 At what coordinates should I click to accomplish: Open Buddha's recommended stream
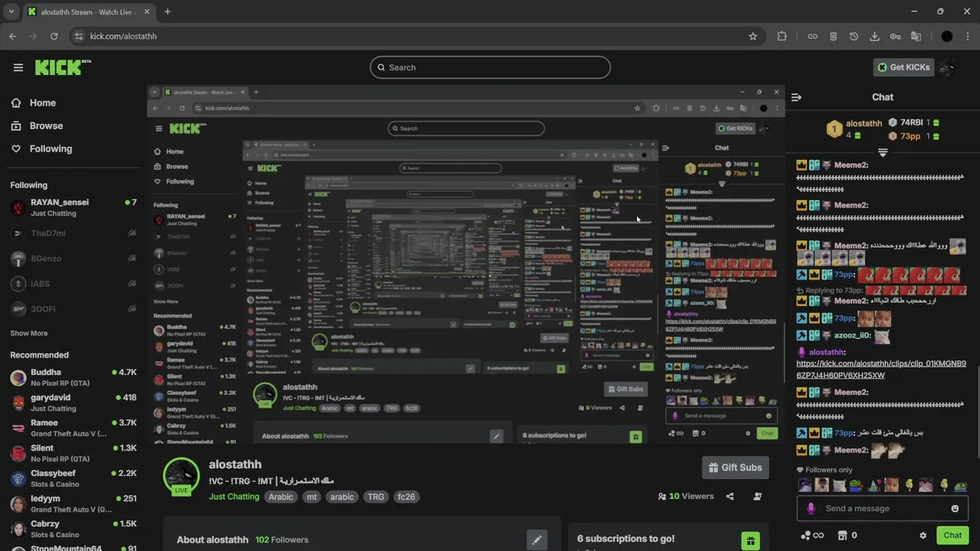click(x=73, y=377)
